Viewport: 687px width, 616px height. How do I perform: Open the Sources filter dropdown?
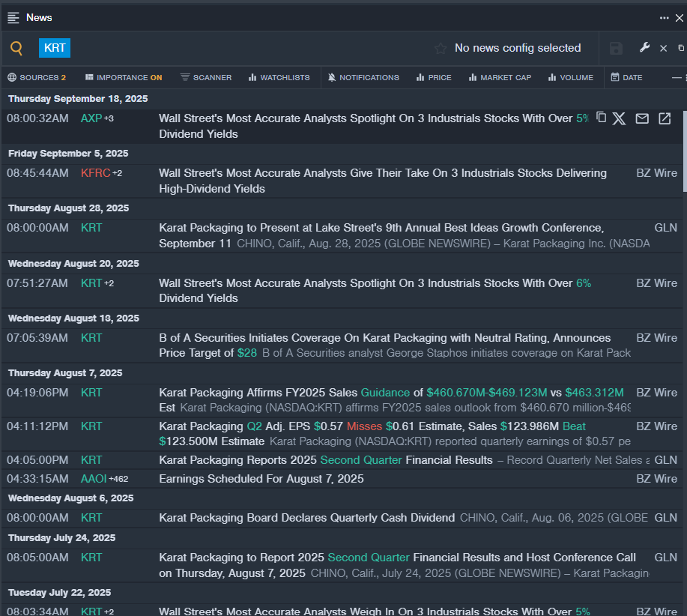(37, 77)
